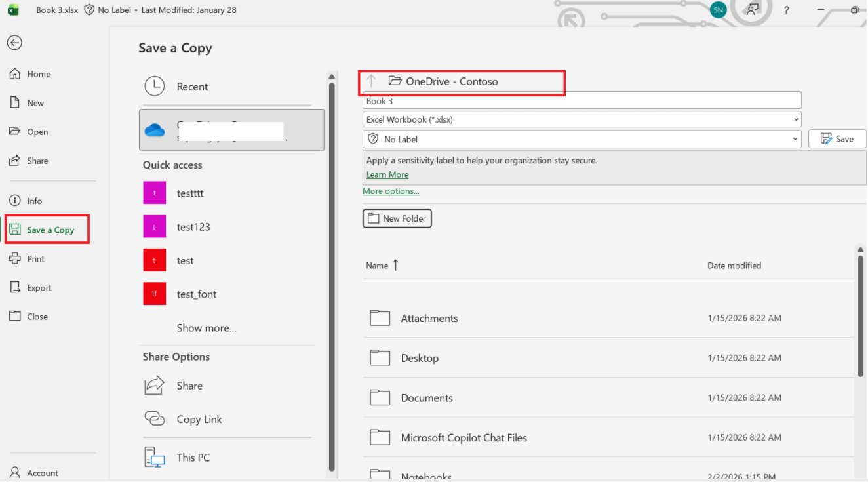Screen dimensions: 868x482
Task: Click the Learn More link
Action: click(387, 174)
